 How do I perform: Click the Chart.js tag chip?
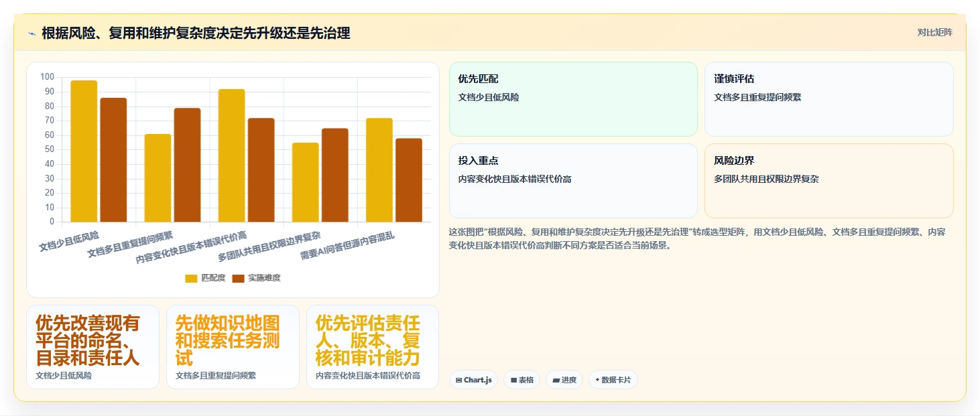pyautogui.click(x=474, y=380)
